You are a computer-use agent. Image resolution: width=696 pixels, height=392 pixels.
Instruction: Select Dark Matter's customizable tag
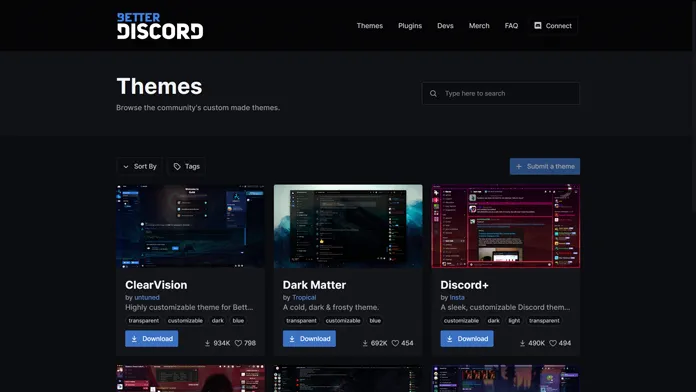tap(343, 321)
